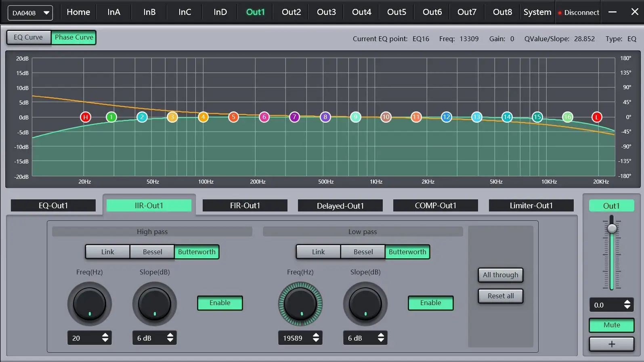Toggle the low pass Enable button
This screenshot has width=644, height=362.
pyautogui.click(x=430, y=303)
